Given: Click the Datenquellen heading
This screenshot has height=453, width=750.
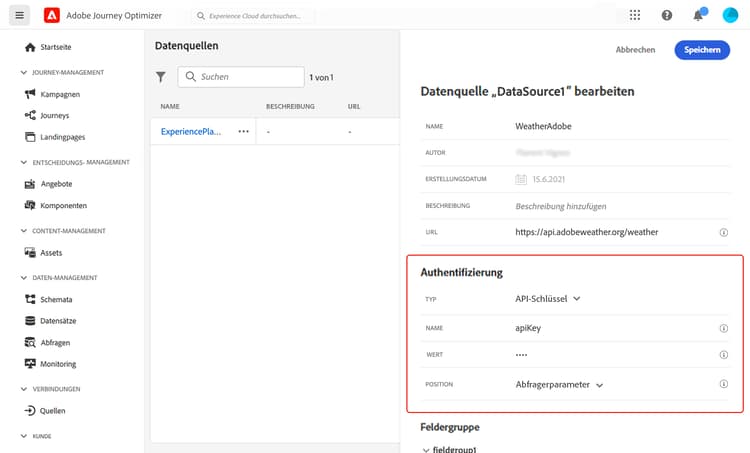Looking at the screenshot, I should click(x=187, y=45).
